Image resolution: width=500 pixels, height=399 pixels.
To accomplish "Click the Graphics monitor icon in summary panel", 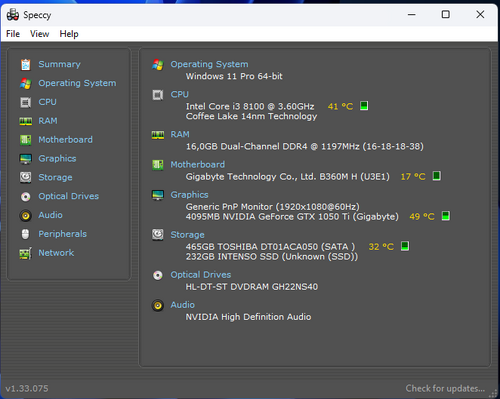I will [158, 195].
